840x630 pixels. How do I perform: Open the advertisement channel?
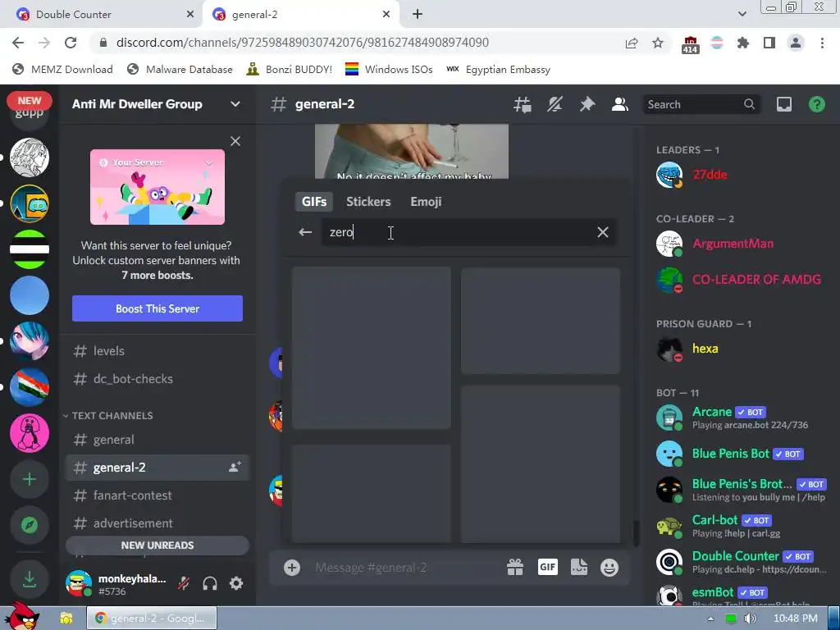[157, 523]
